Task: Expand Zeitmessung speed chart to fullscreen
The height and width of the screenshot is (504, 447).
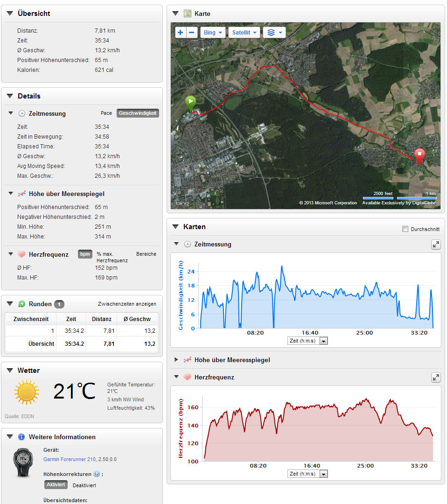Action: tap(435, 244)
